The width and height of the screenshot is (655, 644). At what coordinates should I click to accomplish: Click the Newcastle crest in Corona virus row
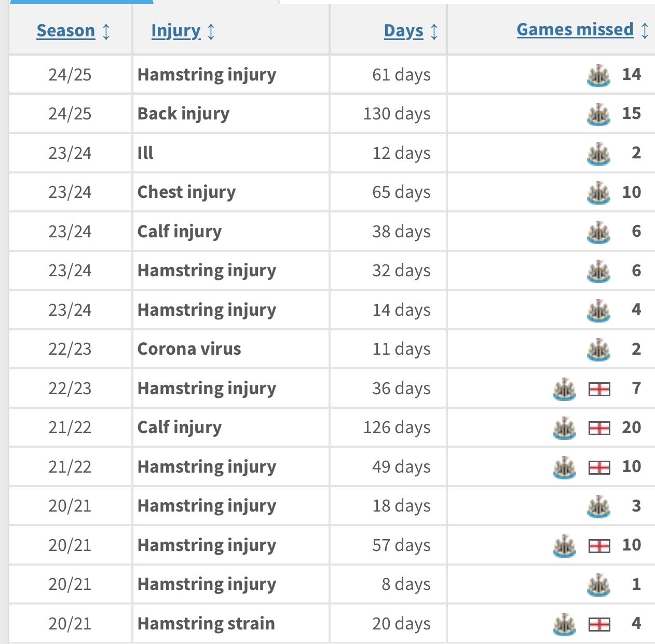pyautogui.click(x=598, y=350)
